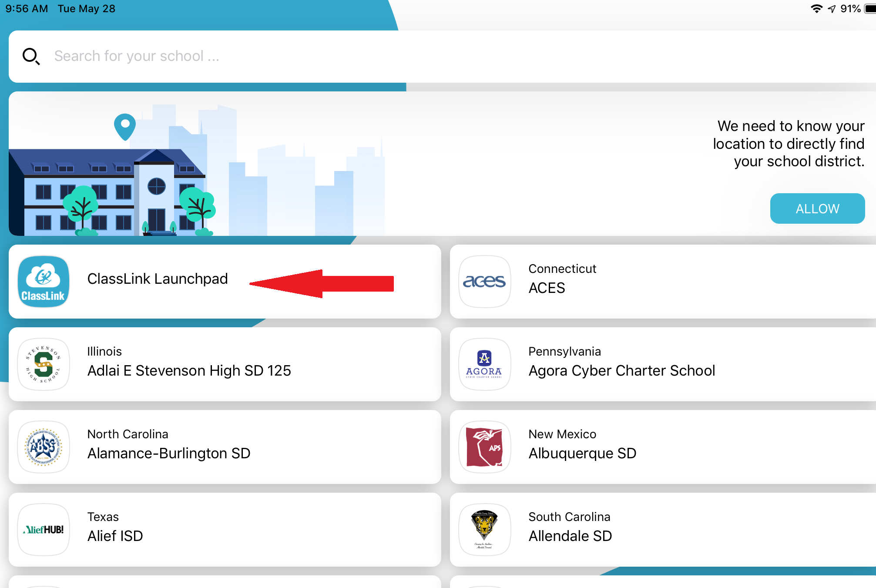Tap the Wi-Fi status icon

click(x=816, y=9)
